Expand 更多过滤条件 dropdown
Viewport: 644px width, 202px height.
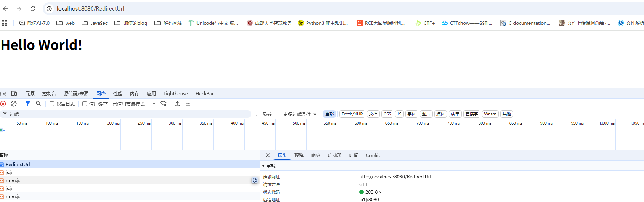click(x=300, y=114)
